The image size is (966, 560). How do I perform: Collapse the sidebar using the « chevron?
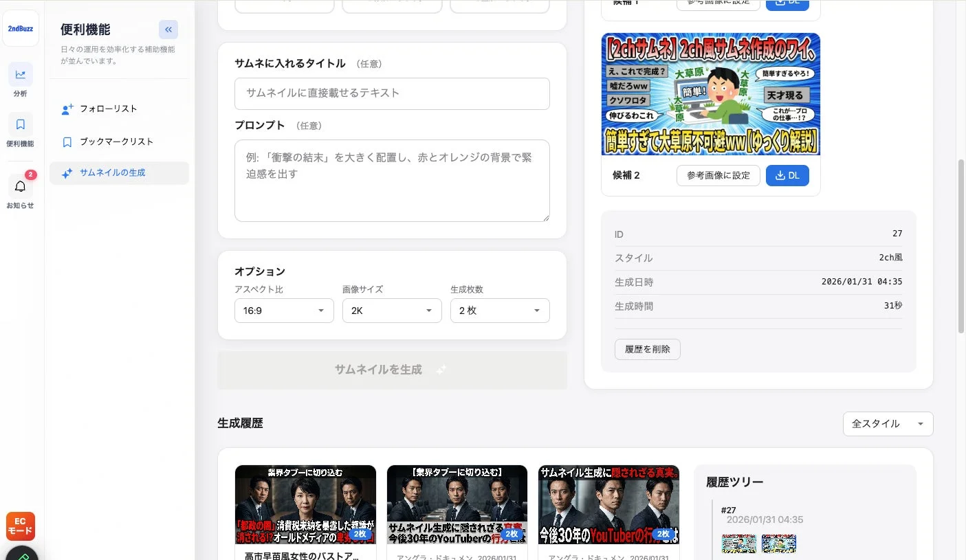pyautogui.click(x=168, y=29)
